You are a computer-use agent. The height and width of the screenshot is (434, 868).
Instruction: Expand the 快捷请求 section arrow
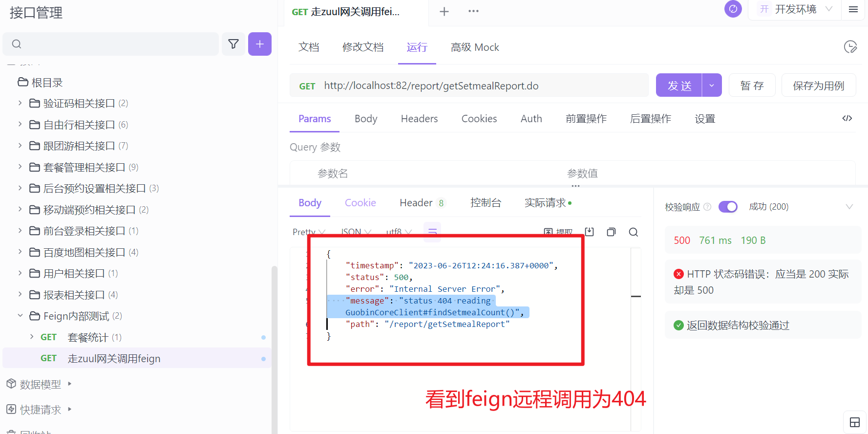(x=69, y=409)
